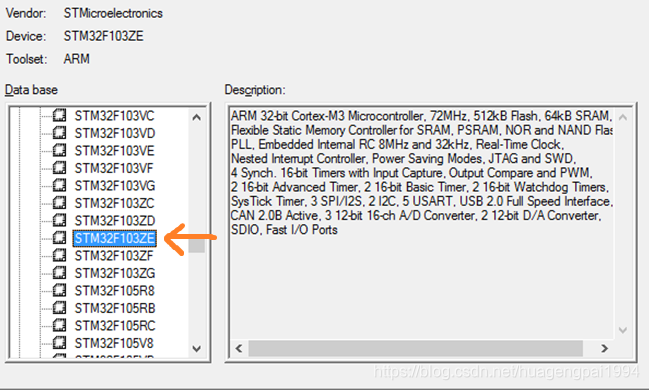
Task: Select the STM32F103VG entry
Action: pyautogui.click(x=115, y=186)
